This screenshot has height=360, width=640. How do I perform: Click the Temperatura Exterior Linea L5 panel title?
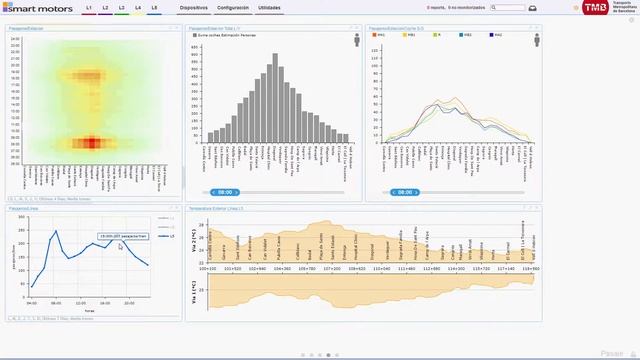point(216,209)
